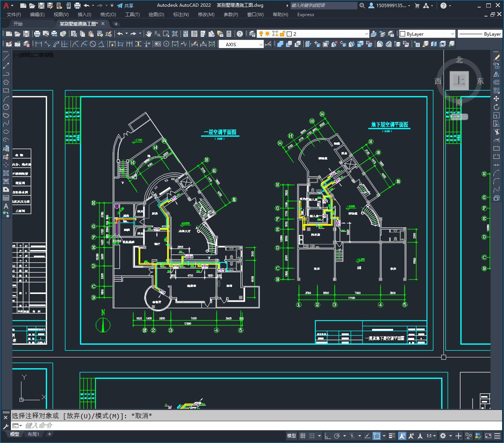Toggle the drawing grid display in status bar
Screen dimensions: 504x443
[x=302, y=436]
